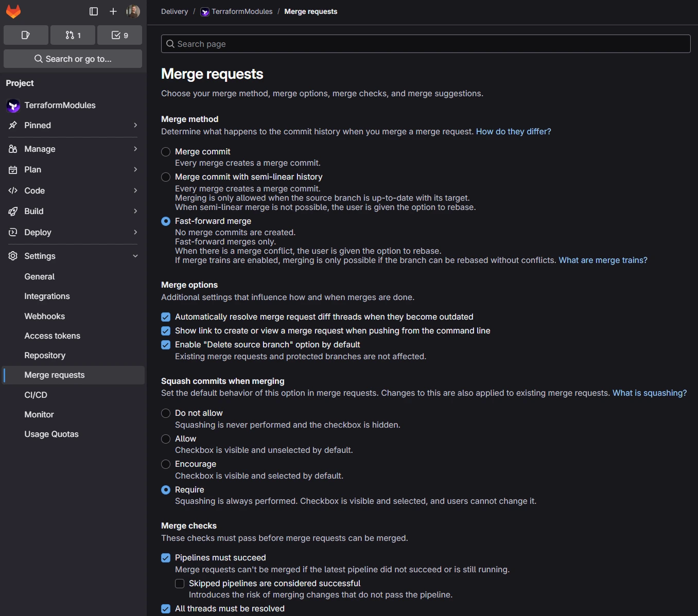The width and height of the screenshot is (698, 616).
Task: Click the 'Merge checks' section heading
Action: coord(189,525)
